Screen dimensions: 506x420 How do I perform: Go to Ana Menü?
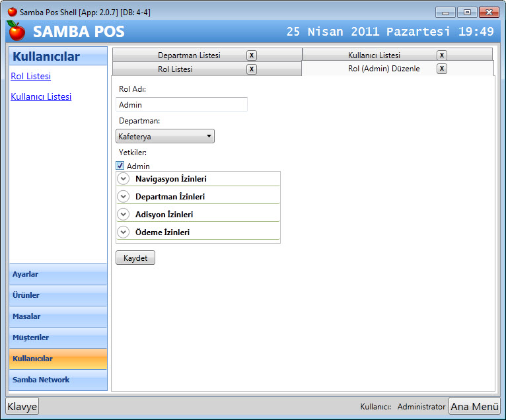[474, 407]
